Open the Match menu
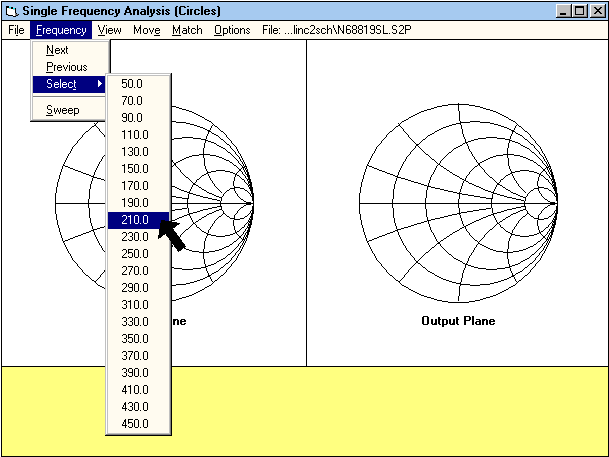This screenshot has width=609, height=457. tap(187, 30)
